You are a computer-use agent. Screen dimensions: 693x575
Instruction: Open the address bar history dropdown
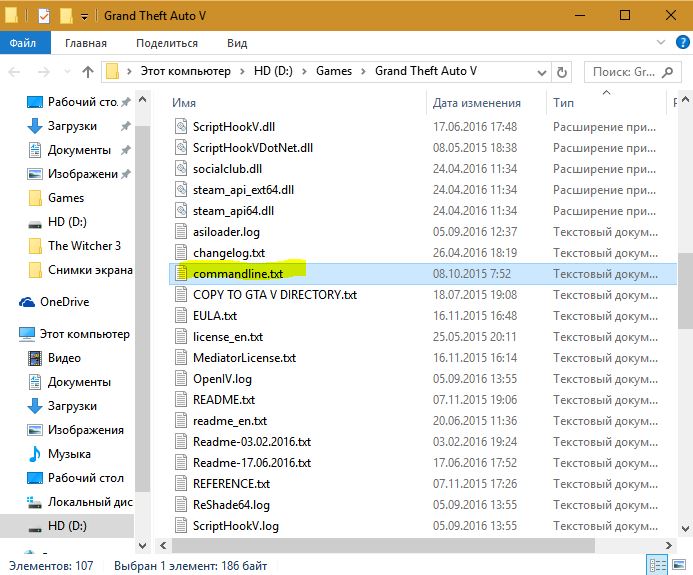pos(541,72)
